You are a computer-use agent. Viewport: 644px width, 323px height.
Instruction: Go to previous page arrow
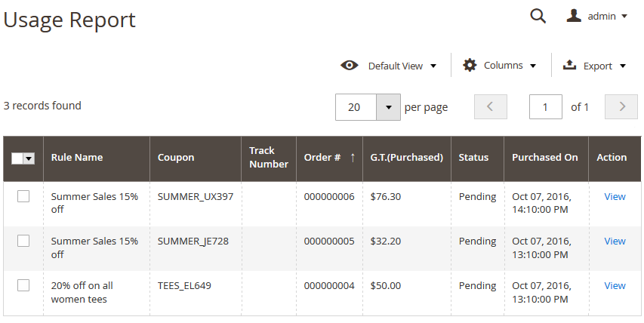click(x=490, y=107)
